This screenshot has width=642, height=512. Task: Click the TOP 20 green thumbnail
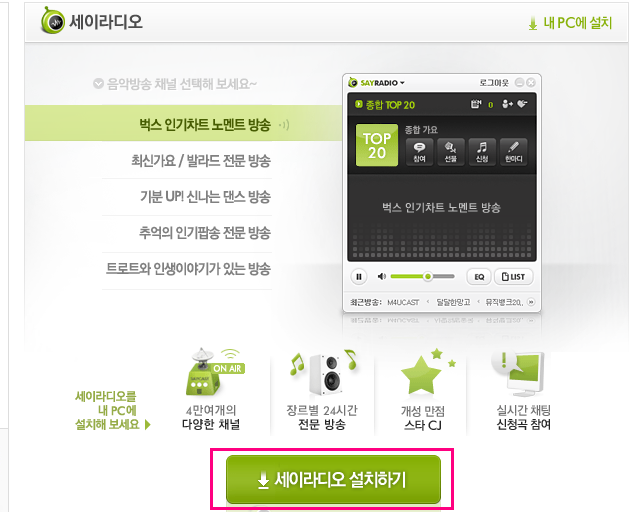[x=377, y=145]
